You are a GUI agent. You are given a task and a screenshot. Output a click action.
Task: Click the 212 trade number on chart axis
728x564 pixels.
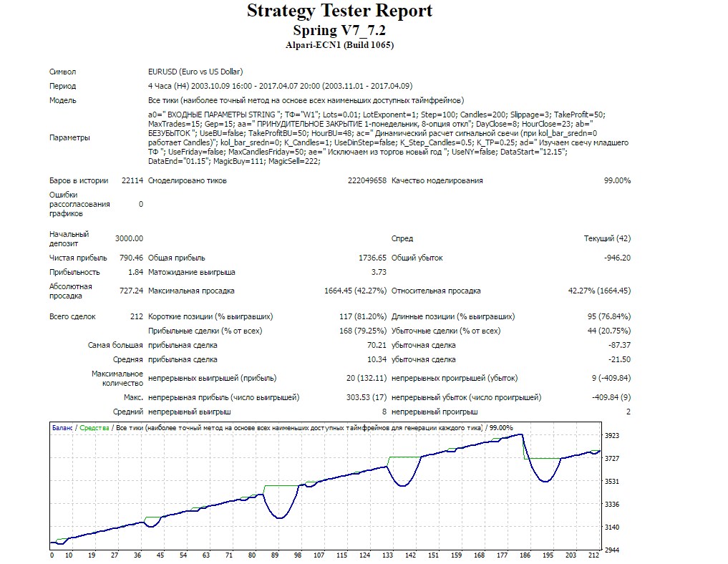tap(593, 555)
